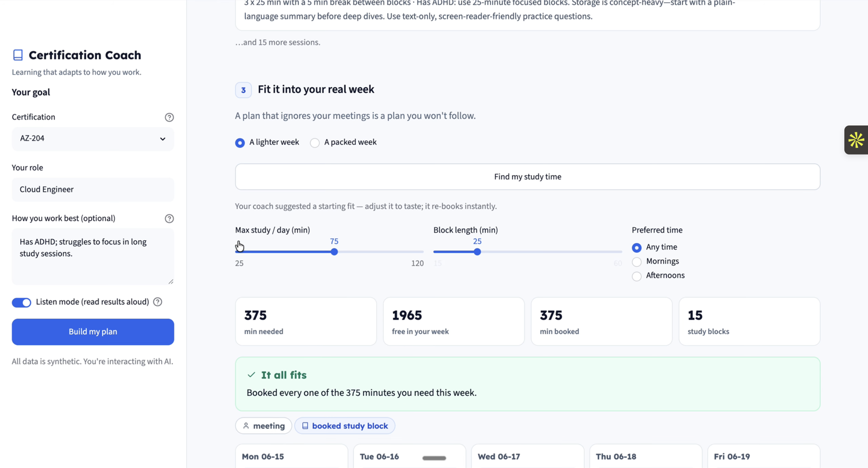Click Find my study time button

pyautogui.click(x=527, y=177)
